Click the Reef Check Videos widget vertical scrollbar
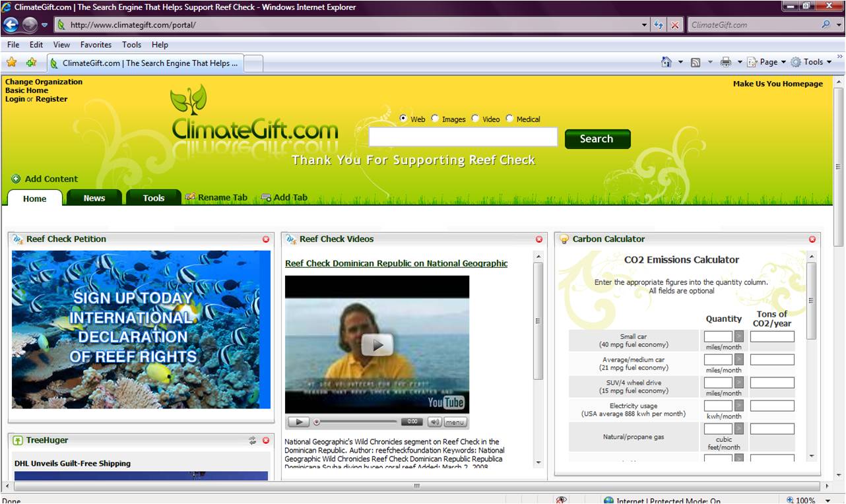This screenshot has height=504, width=846. [x=538, y=360]
